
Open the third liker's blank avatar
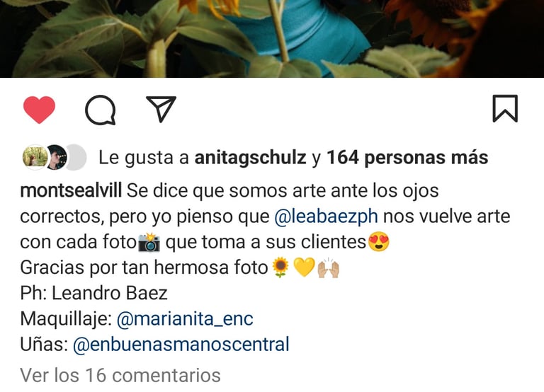(x=76, y=157)
